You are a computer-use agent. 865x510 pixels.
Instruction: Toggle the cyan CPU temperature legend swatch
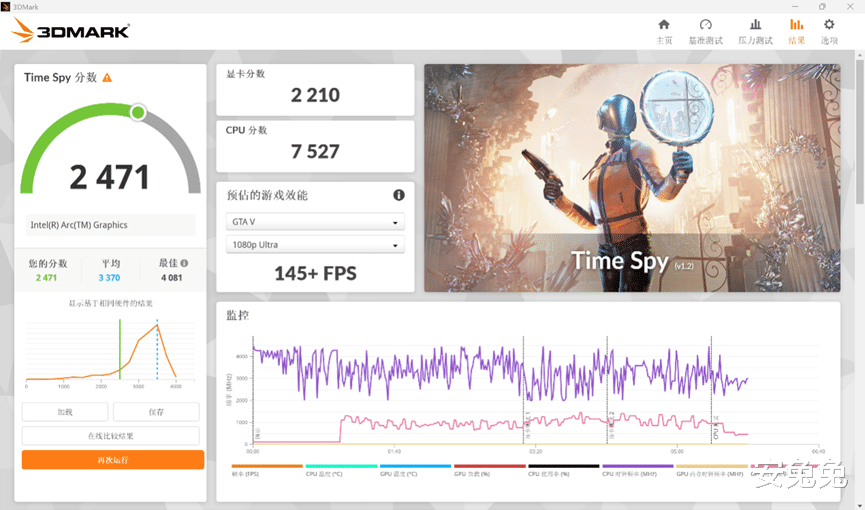coord(341,466)
